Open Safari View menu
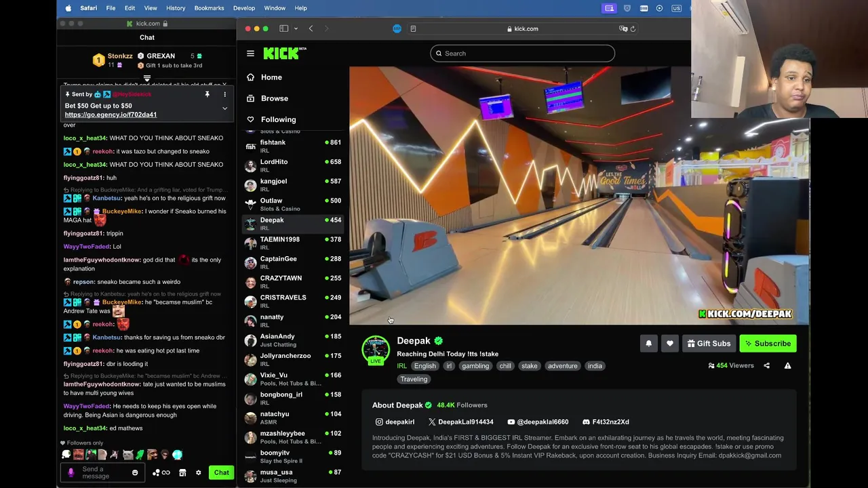 [x=151, y=8]
